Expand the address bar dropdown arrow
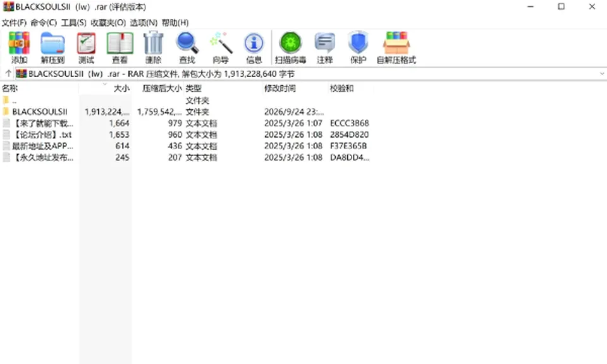Viewport: 607px width, 364px height. pos(602,73)
